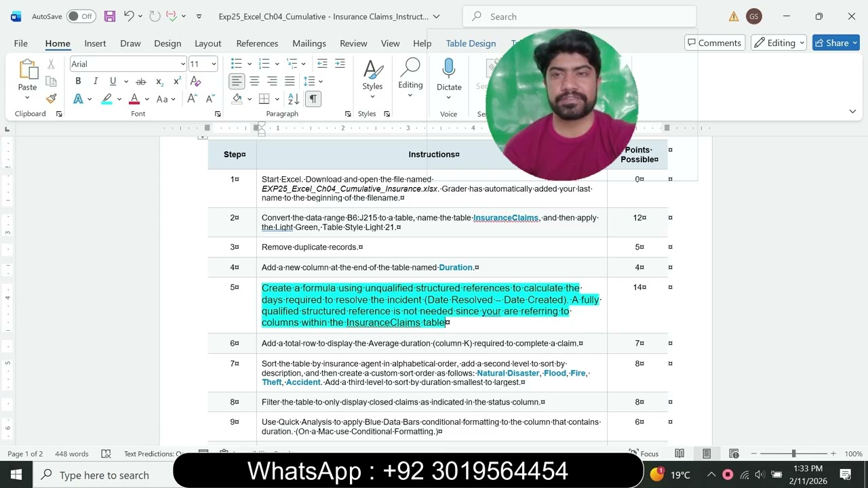Screen dimensions: 868x488
Task: Switch to Web Layout view
Action: [734, 453]
